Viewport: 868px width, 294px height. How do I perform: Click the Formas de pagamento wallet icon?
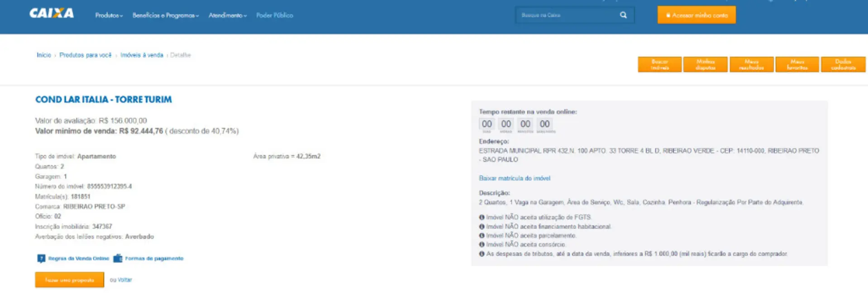[x=118, y=258]
